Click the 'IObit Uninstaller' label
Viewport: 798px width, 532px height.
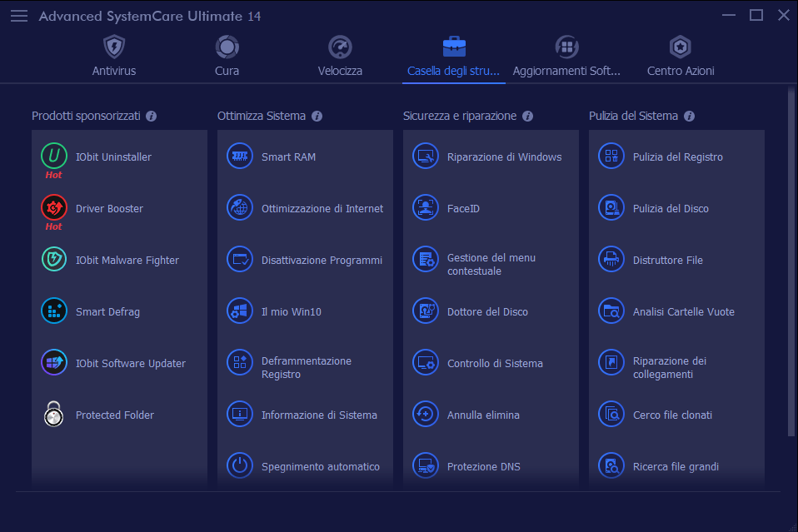[113, 157]
